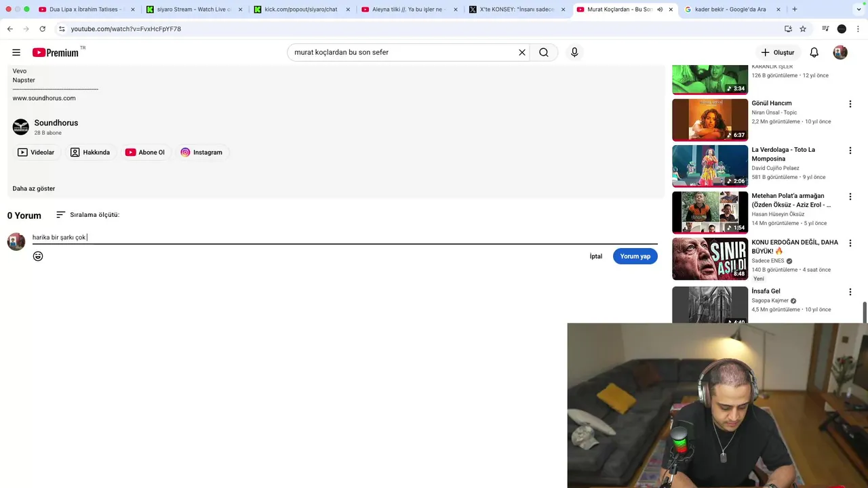
Task: Open Soundhorus Videolar button
Action: click(36, 152)
